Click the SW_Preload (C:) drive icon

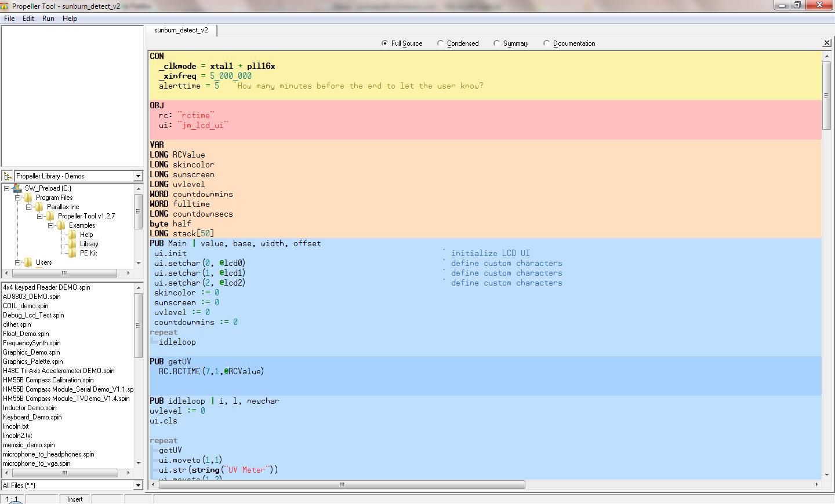pyautogui.click(x=17, y=188)
